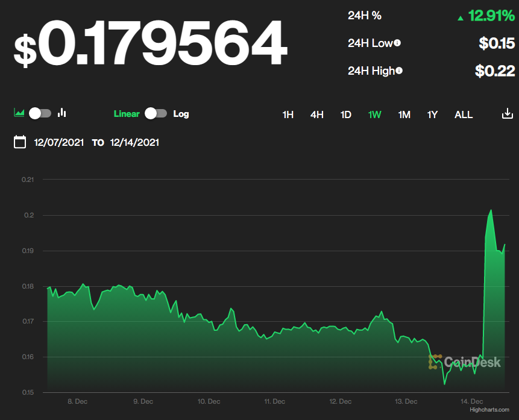This screenshot has height=420, width=519.
Task: Click the 24H High info icon
Action: (x=399, y=71)
